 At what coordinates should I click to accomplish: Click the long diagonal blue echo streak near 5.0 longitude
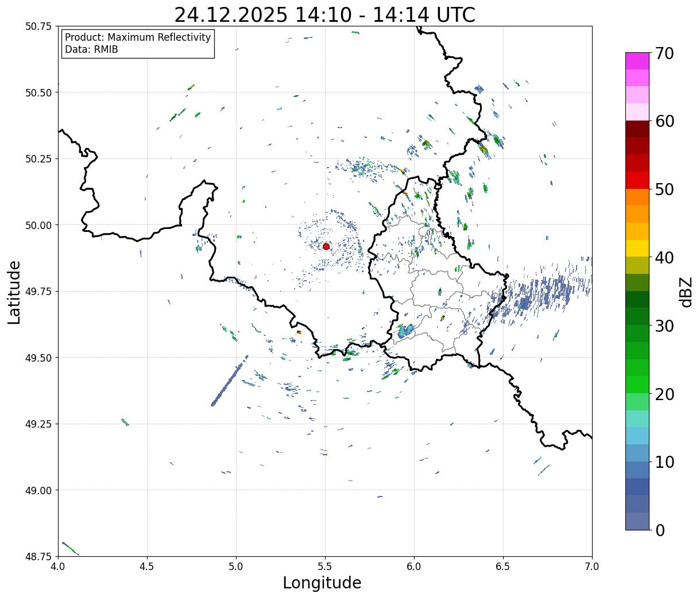(x=230, y=381)
